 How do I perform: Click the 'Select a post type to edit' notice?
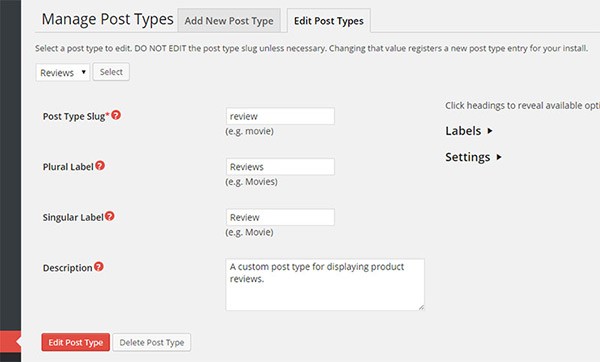[311, 49]
